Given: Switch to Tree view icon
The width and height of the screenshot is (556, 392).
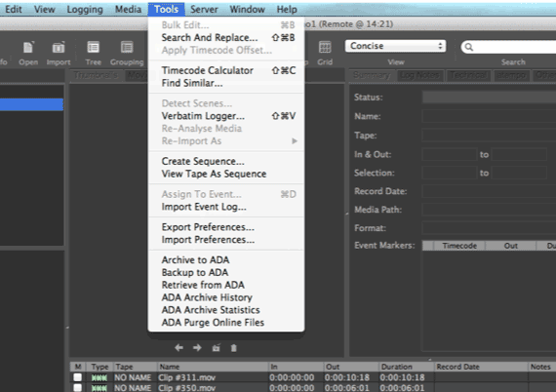Looking at the screenshot, I should pos(94,47).
